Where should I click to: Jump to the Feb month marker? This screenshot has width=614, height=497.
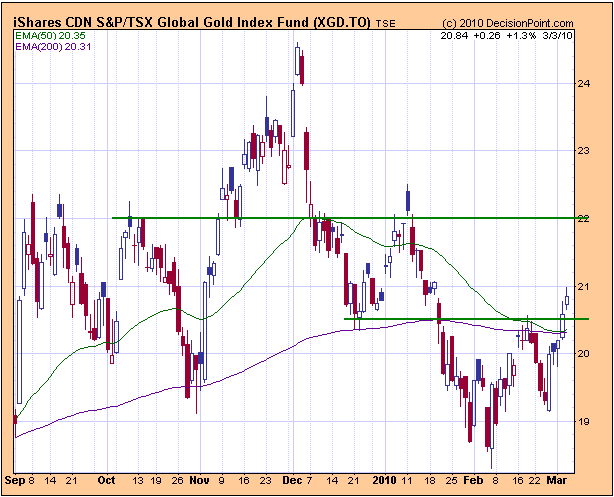click(474, 478)
